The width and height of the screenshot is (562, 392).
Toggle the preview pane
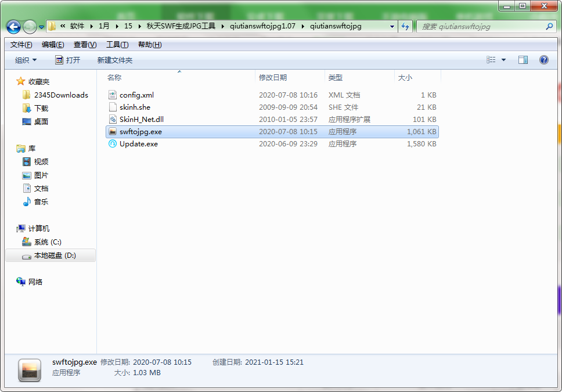pyautogui.click(x=523, y=60)
